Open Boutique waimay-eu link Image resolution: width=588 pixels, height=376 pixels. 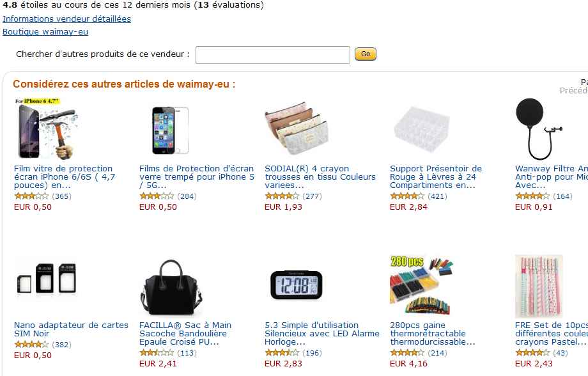point(45,31)
